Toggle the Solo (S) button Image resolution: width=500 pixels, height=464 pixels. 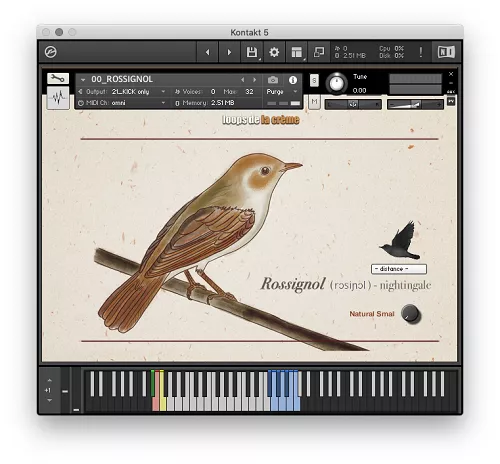point(314,81)
